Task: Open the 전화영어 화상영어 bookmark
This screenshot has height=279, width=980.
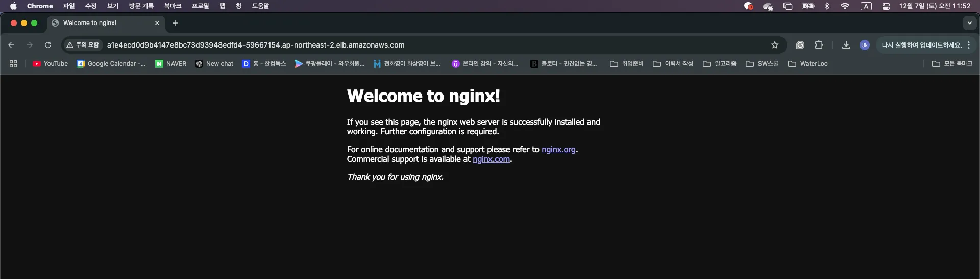Action: pos(407,64)
